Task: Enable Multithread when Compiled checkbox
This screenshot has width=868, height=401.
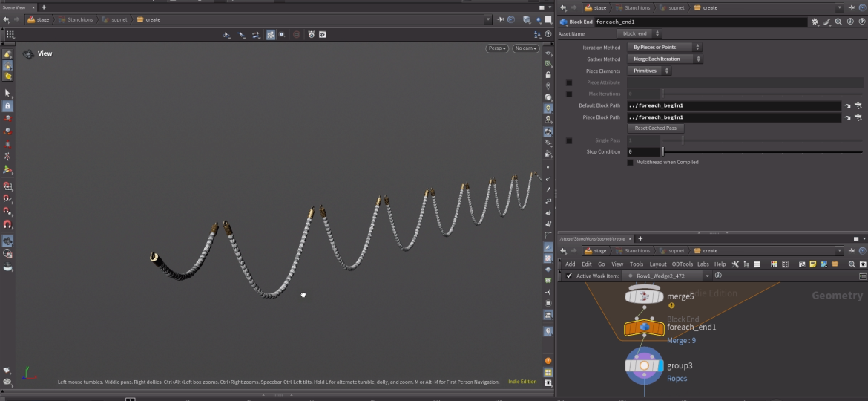Action: pos(631,162)
